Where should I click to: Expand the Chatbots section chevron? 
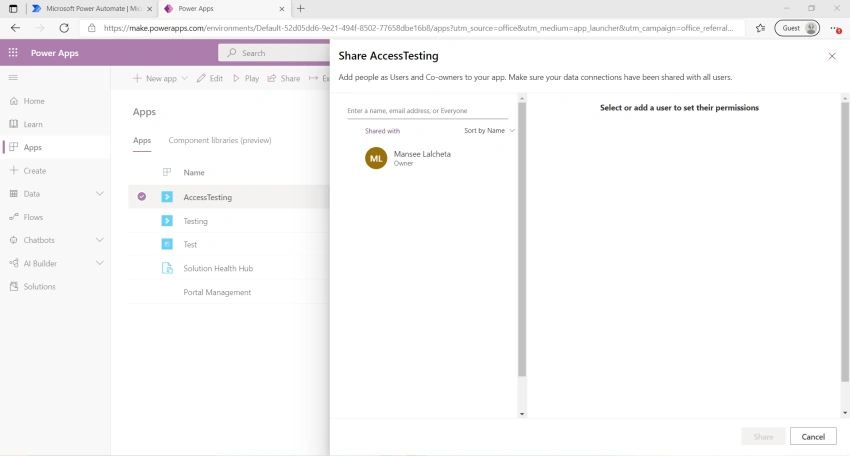[100, 240]
